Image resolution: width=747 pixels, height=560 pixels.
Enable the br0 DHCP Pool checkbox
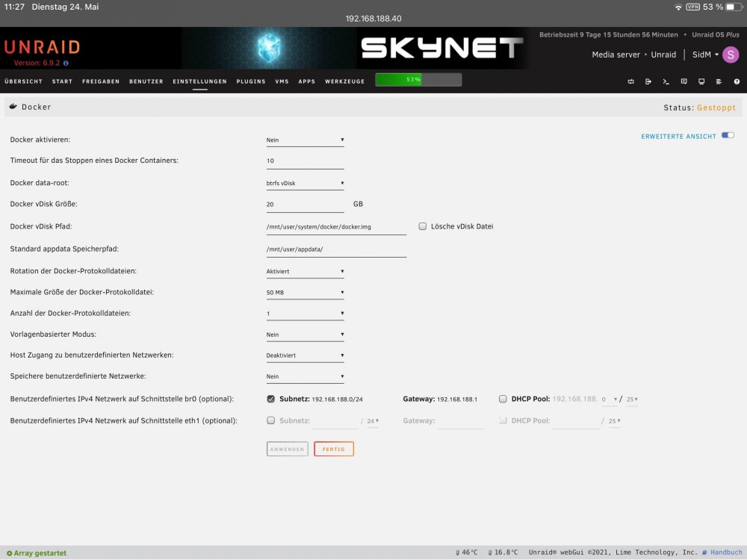[x=503, y=399]
